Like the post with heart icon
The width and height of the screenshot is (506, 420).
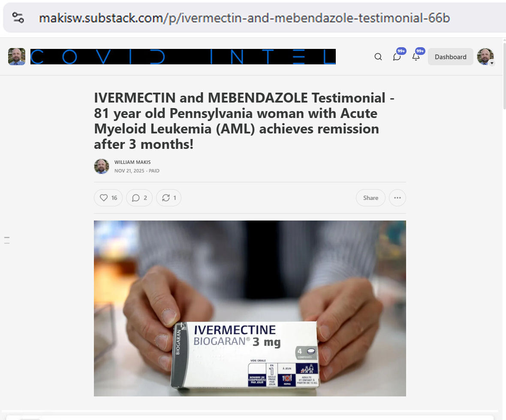click(108, 198)
